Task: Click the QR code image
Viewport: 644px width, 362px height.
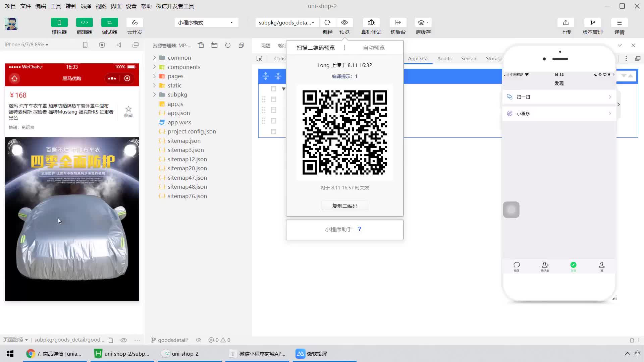Action: [x=344, y=132]
